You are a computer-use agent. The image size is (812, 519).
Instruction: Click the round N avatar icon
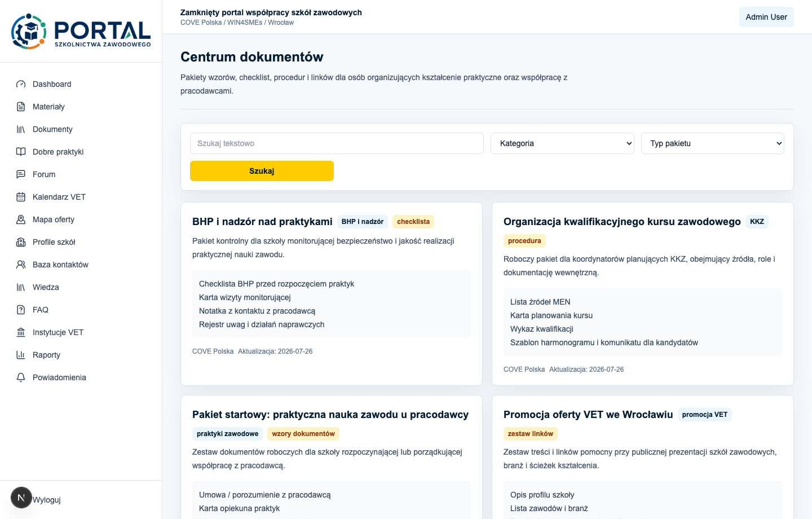point(21,498)
